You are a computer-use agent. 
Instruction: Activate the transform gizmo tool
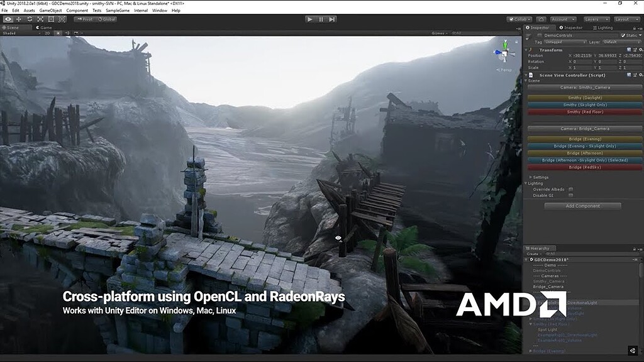click(x=62, y=19)
